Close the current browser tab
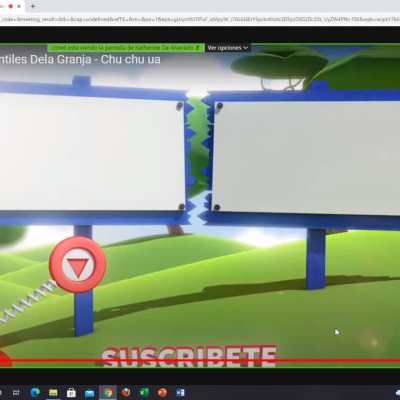The width and height of the screenshot is (400, 400). tap(19, 6)
